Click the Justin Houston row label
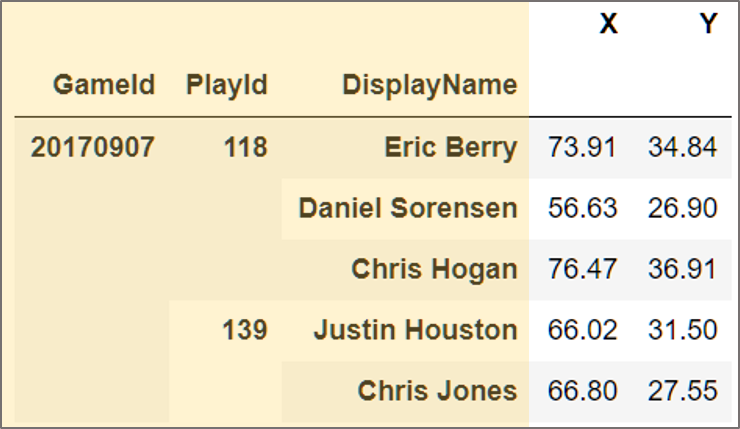 pyautogui.click(x=416, y=329)
